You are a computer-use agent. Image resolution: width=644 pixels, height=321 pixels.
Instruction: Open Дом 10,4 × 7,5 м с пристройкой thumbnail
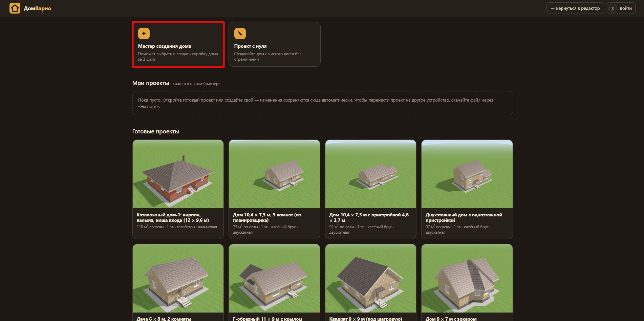coord(371,174)
